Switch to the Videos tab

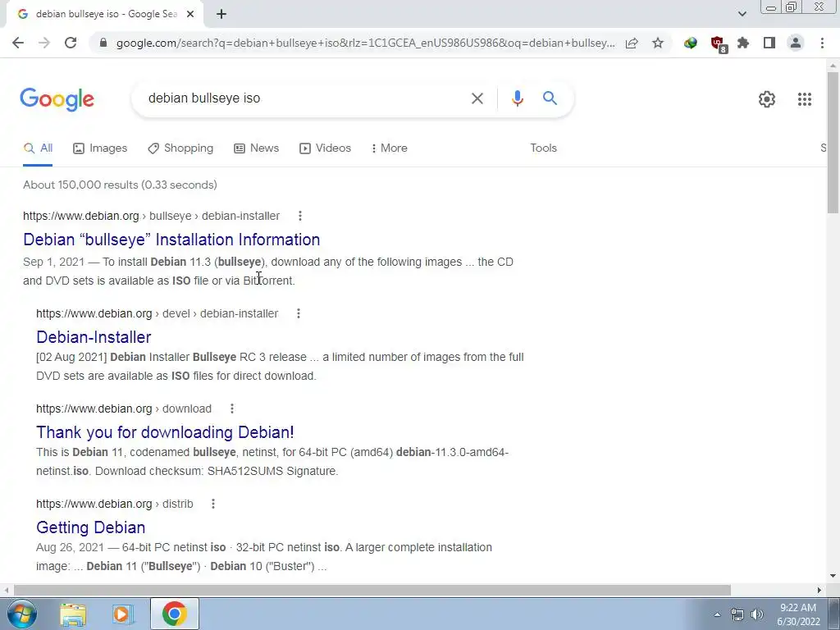325,148
